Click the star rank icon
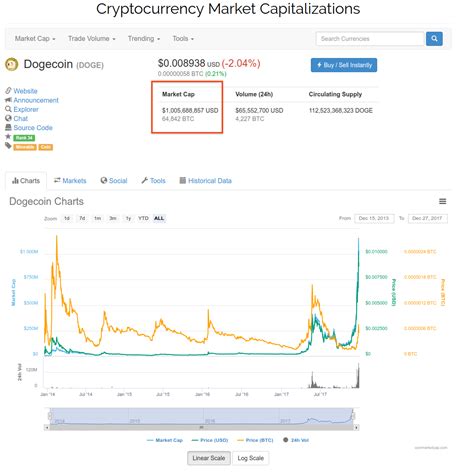This screenshot has width=474, height=474. 8,136
